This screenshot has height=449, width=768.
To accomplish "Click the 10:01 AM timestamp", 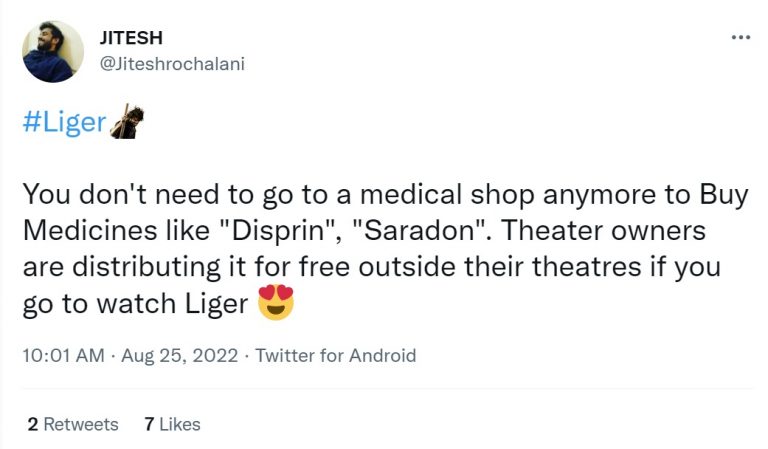I will pyautogui.click(x=62, y=355).
